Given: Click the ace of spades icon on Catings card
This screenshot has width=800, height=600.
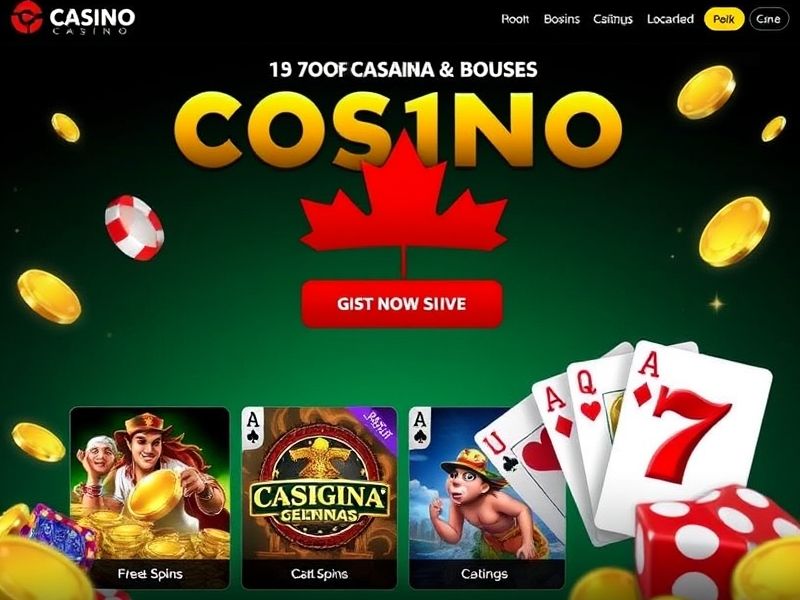Looking at the screenshot, I should click(419, 427).
